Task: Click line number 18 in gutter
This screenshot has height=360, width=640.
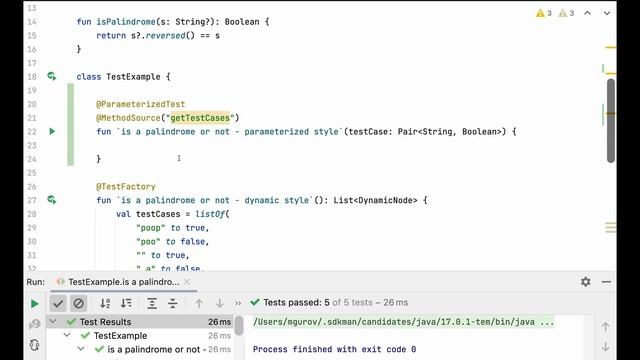Action: coord(32,77)
